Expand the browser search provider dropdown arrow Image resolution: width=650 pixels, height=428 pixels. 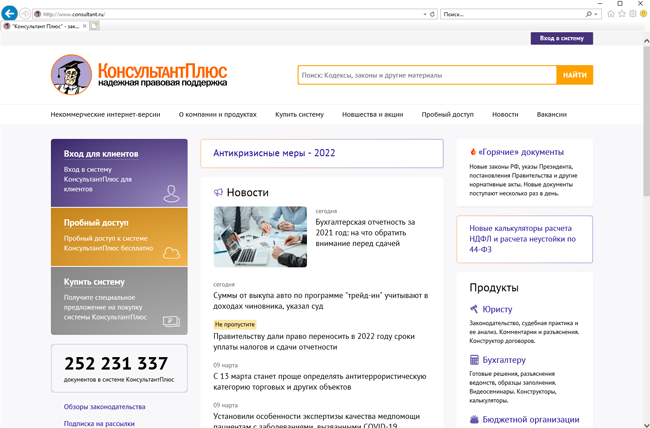point(597,14)
